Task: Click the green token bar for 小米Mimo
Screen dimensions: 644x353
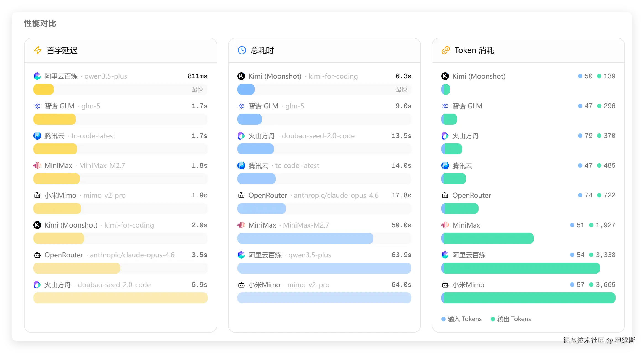Action: [x=528, y=298]
